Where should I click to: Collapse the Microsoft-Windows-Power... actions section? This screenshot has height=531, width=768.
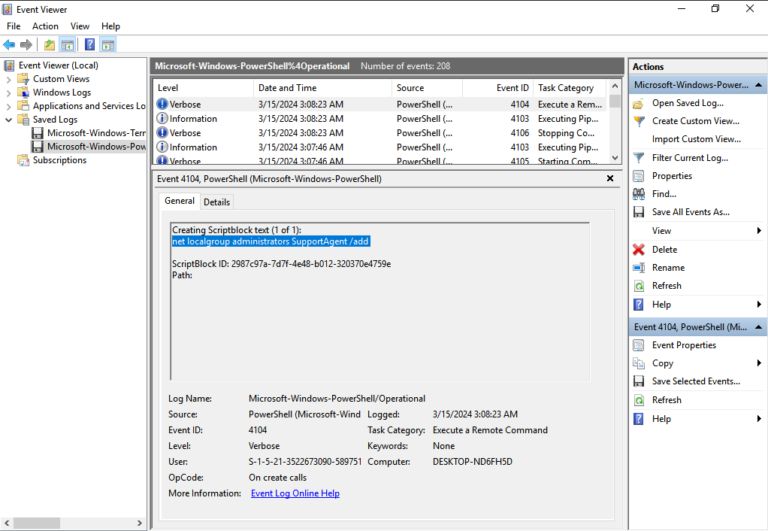tap(758, 85)
